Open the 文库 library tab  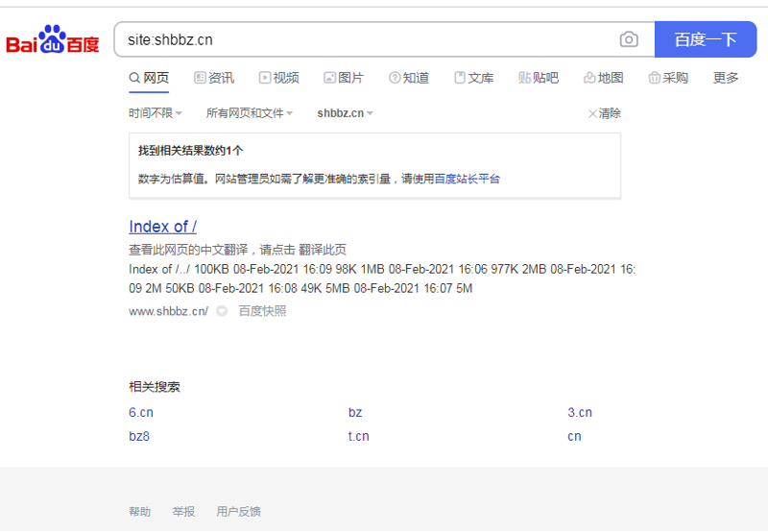pos(474,78)
